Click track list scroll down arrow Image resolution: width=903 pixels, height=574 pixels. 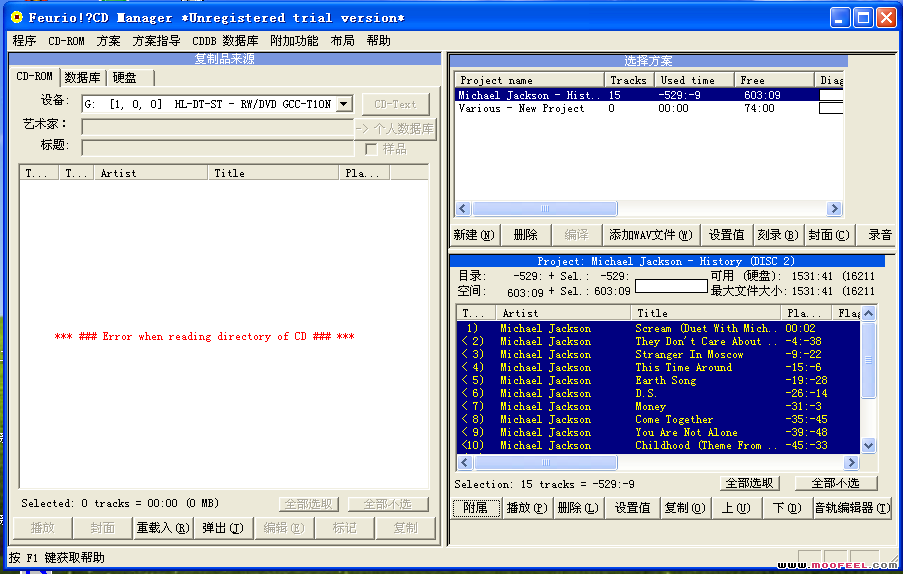[868, 445]
